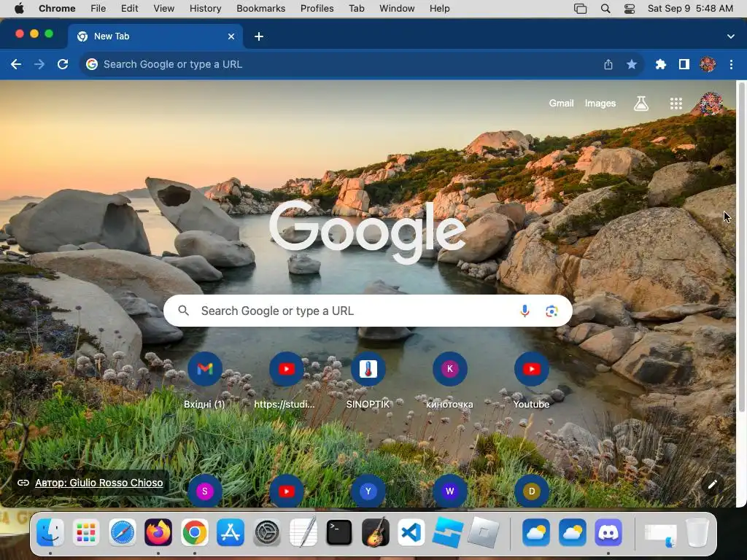This screenshot has height=560, width=747.
Task: Select the New Tab tab
Action: [x=155, y=36]
